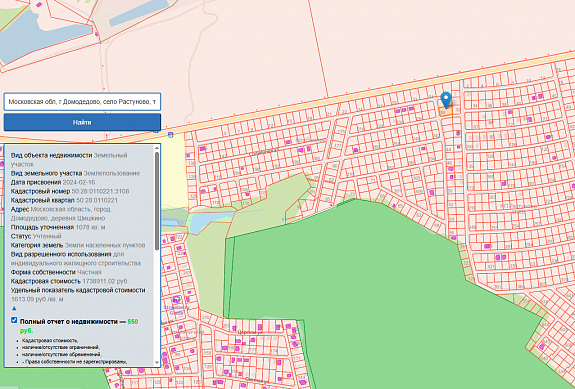Click the blue location pin marker
The height and width of the screenshot is (389, 575).
pos(446,100)
